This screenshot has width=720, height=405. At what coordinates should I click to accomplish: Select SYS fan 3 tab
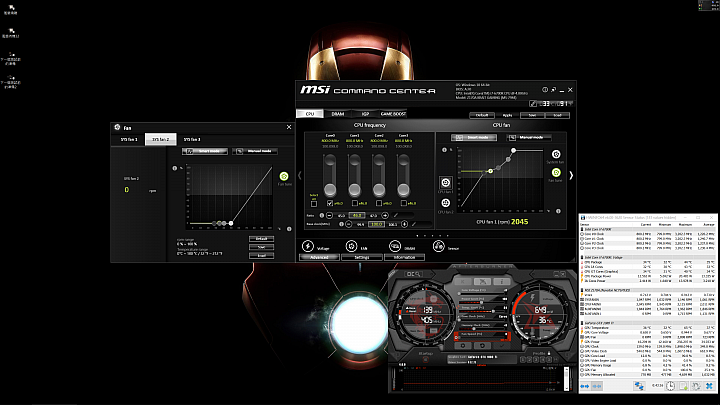(192, 139)
